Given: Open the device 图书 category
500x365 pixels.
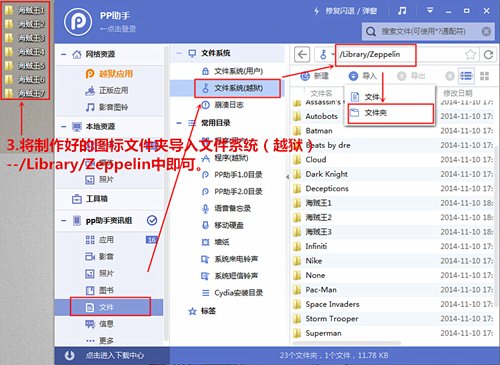Looking at the screenshot, I should point(100,290).
